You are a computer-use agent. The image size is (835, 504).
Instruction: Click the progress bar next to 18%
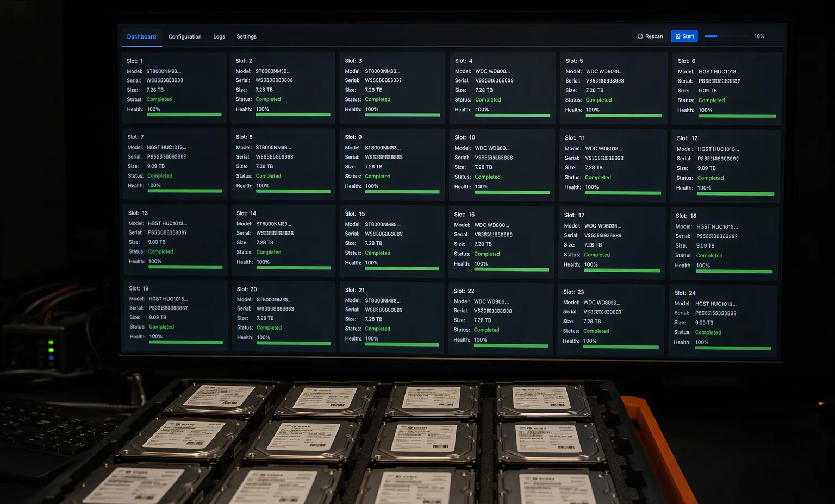tap(727, 36)
